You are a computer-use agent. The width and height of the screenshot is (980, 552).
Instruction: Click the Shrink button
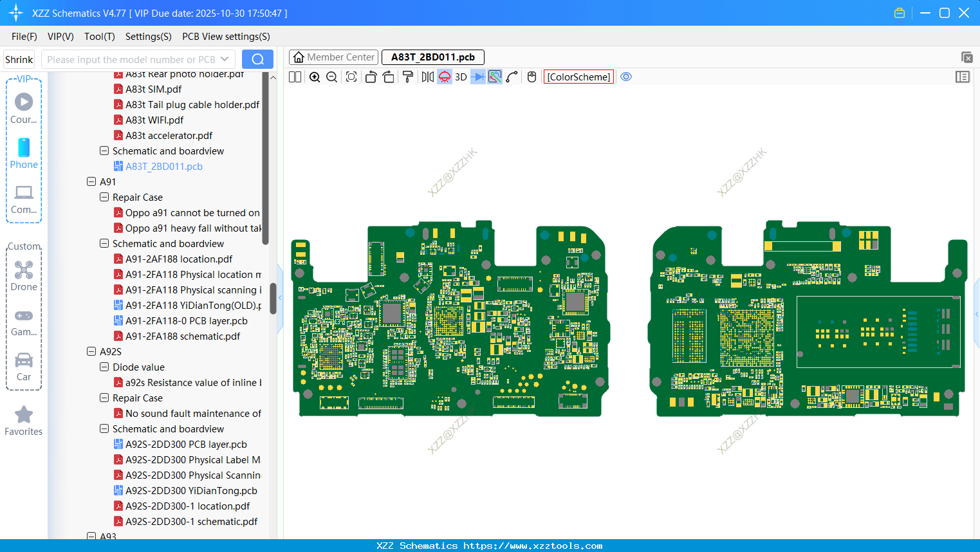pos(19,59)
